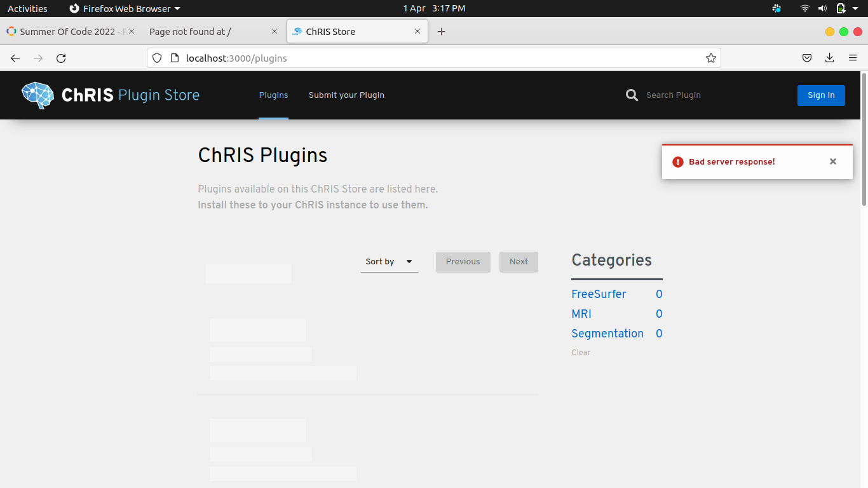Open the Sort by dropdown
The width and height of the screenshot is (868, 488).
(x=389, y=262)
